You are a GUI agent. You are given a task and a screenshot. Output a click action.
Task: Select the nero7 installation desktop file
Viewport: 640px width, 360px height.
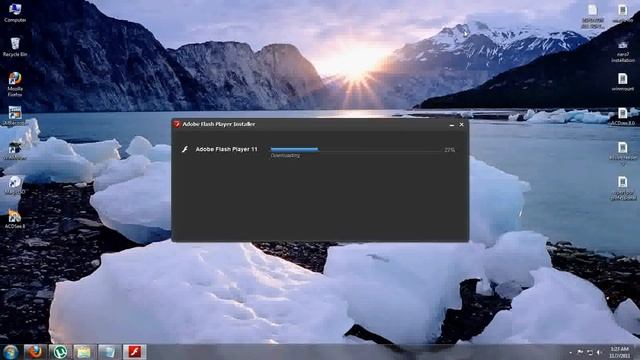[x=623, y=51]
